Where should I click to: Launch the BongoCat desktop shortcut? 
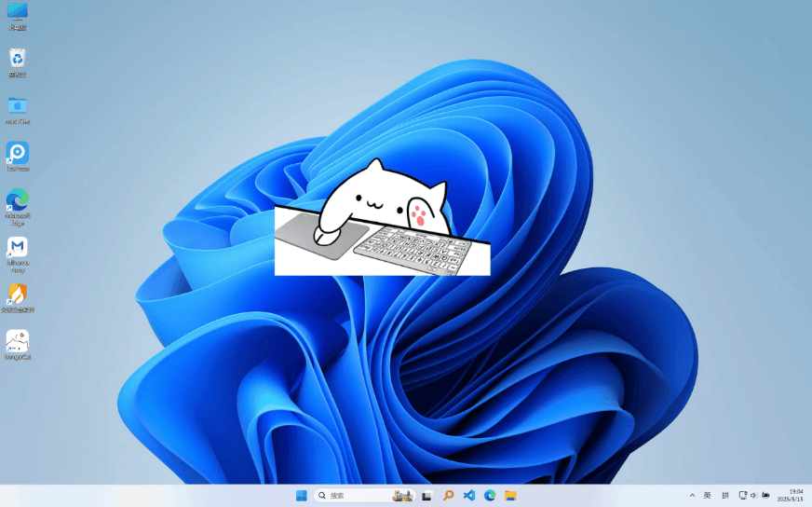17,345
